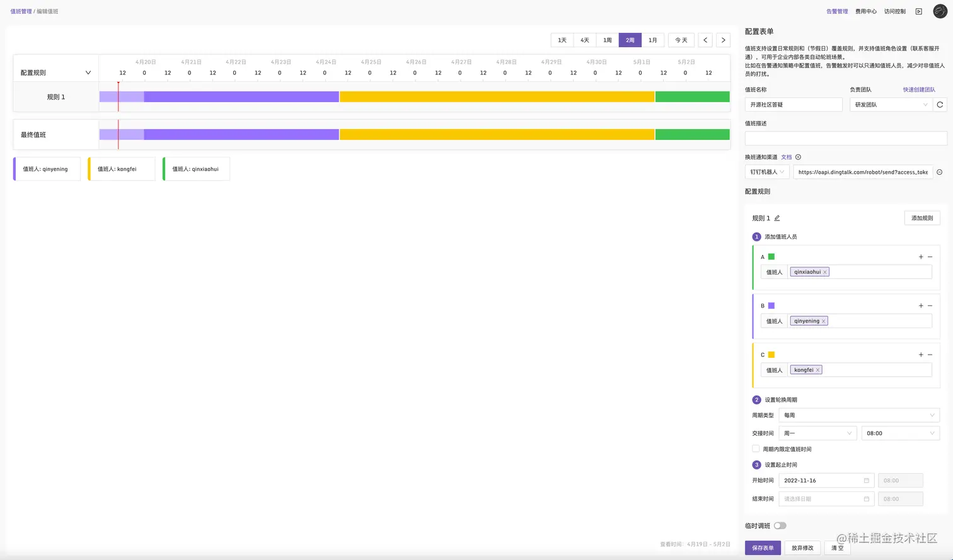This screenshot has height=560, width=953.
Task: Click the 保存表单 button
Action: (763, 548)
